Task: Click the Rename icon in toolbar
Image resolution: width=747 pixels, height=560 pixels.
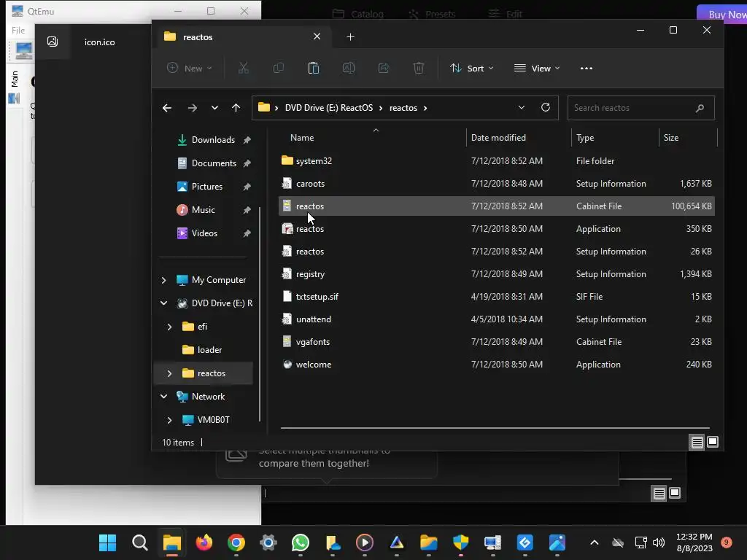Action: point(349,68)
